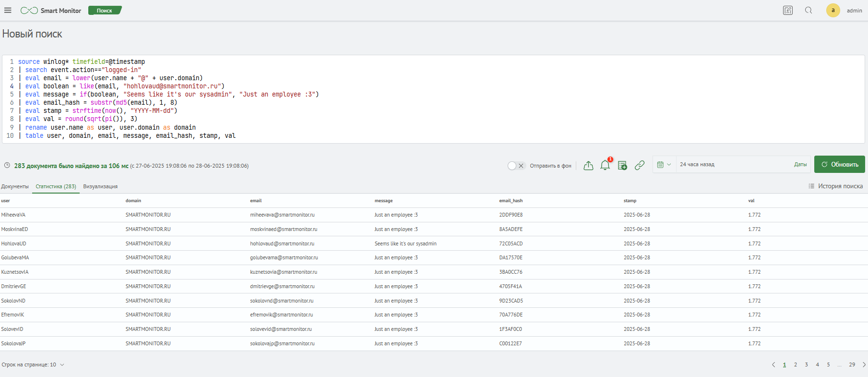
Task: Go to results page 2
Action: point(796,365)
